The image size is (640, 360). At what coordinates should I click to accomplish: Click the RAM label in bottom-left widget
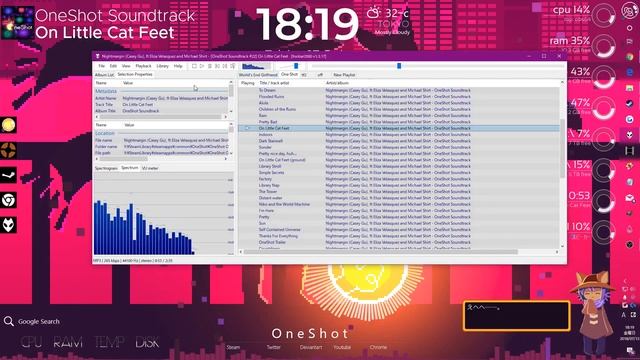[x=68, y=342]
